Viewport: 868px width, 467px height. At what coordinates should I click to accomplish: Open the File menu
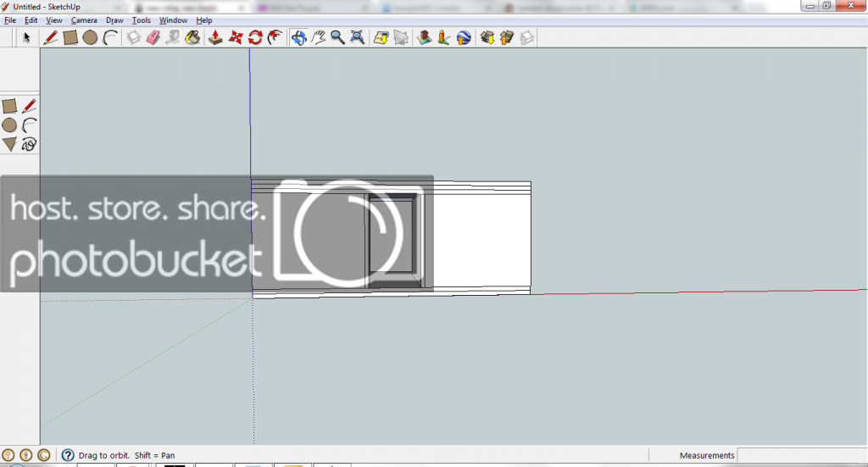coord(10,20)
